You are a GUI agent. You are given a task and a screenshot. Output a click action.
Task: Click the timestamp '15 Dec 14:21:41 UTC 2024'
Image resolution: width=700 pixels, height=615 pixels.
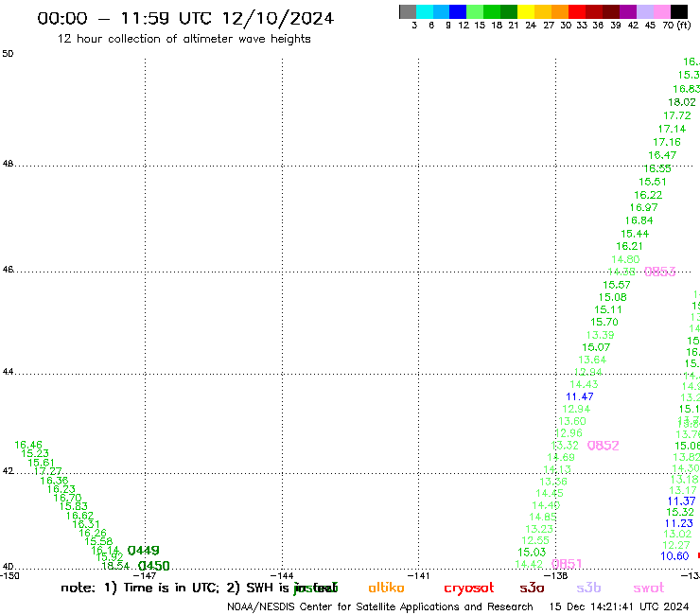[620, 606]
